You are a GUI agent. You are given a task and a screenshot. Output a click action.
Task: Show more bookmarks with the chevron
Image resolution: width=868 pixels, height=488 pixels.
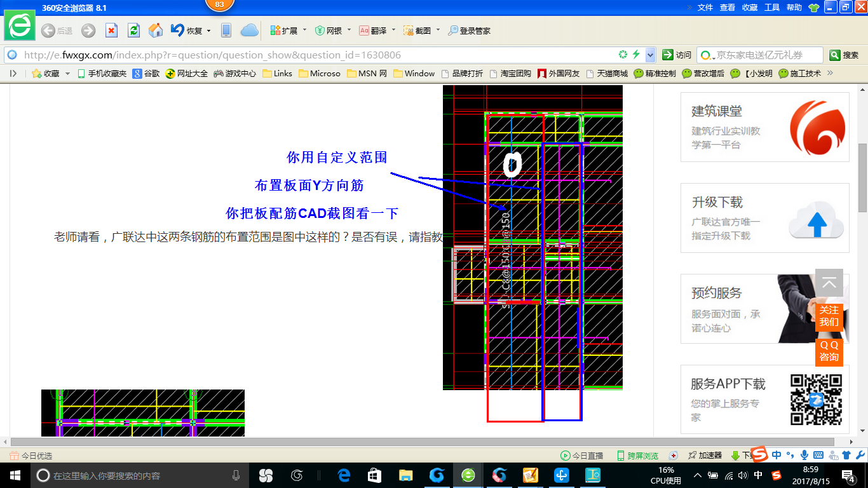pyautogui.click(x=830, y=73)
